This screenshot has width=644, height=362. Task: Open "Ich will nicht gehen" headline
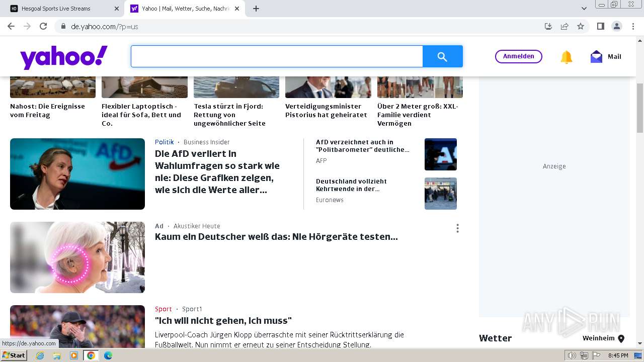click(x=223, y=321)
